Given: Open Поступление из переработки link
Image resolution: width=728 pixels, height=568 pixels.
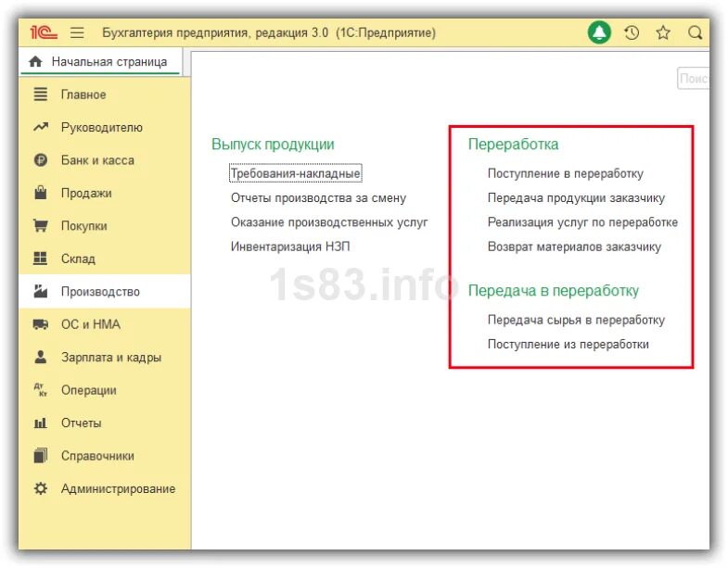Looking at the screenshot, I should pyautogui.click(x=568, y=344).
